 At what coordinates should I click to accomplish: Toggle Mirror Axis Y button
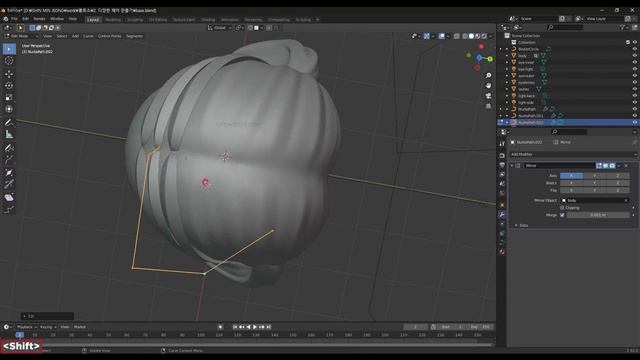coord(594,176)
